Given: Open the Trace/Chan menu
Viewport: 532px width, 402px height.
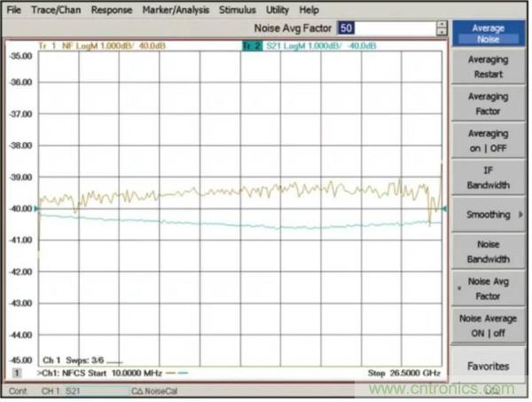Looking at the screenshot, I should point(55,10).
